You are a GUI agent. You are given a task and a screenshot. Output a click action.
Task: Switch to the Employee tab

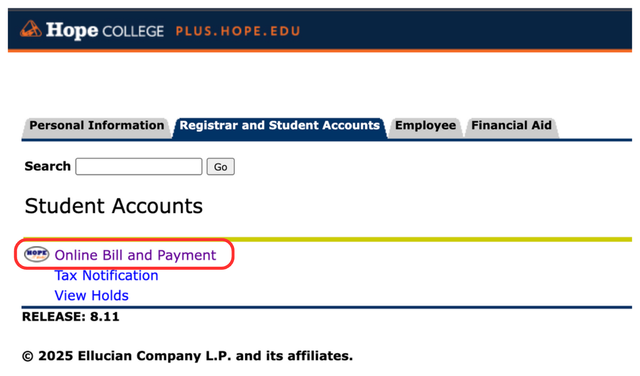tap(425, 126)
